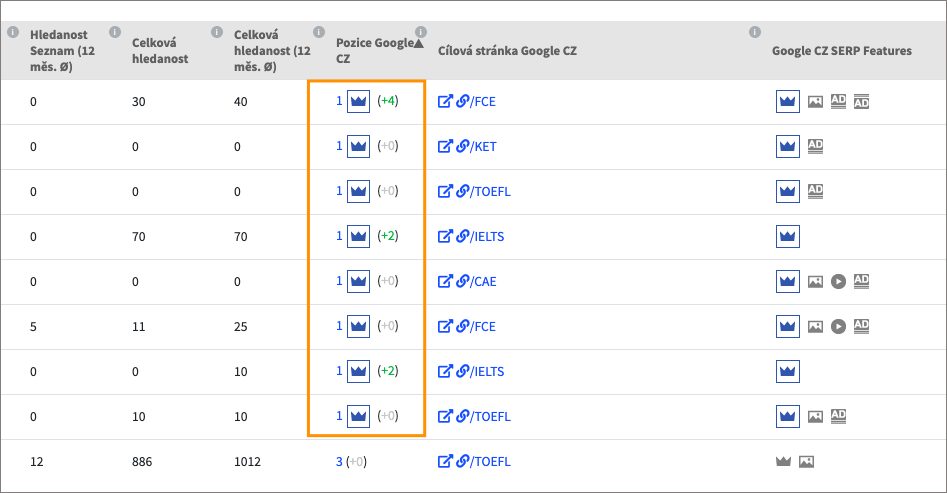947x493 pixels.
Task: Sort by Celková hledanost column header
Action: pyautogui.click(x=160, y=51)
